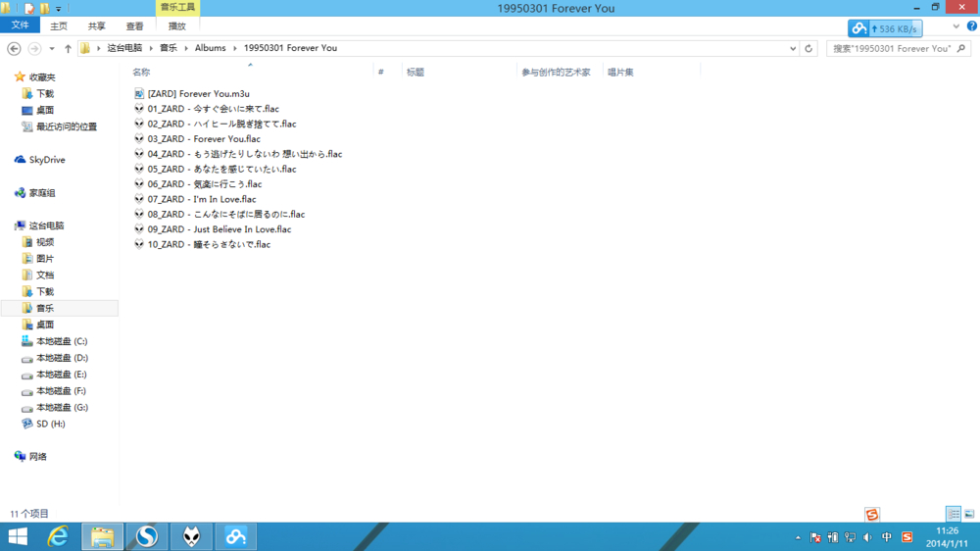Switch to the 共享 ribbon tab
The width and height of the screenshot is (980, 551).
tap(97, 26)
